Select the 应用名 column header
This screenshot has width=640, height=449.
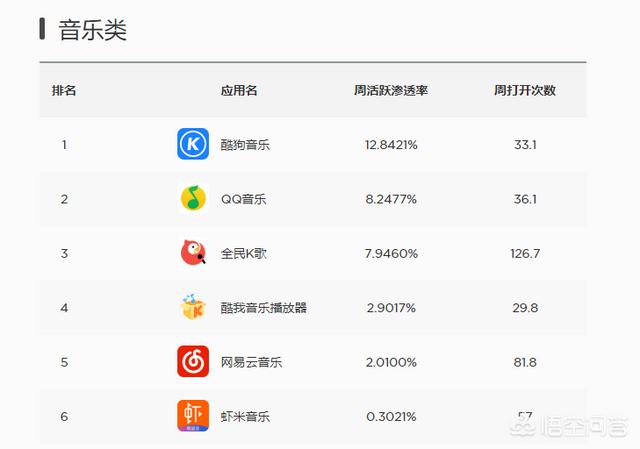[x=239, y=90]
